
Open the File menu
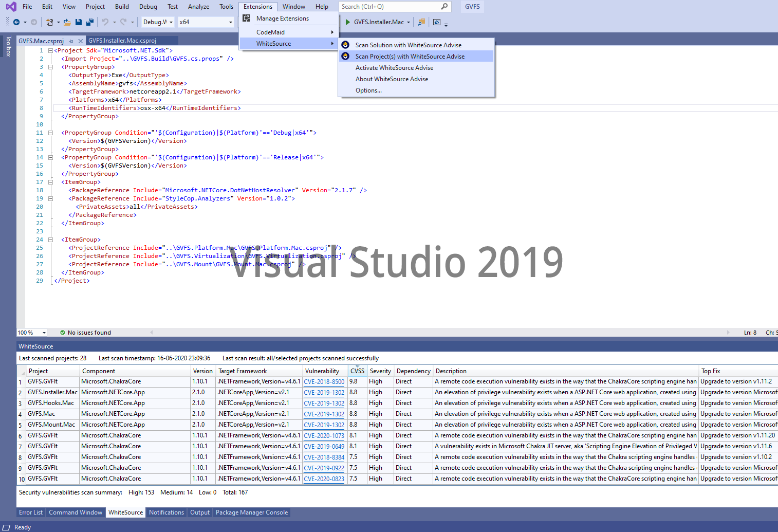pyautogui.click(x=27, y=7)
